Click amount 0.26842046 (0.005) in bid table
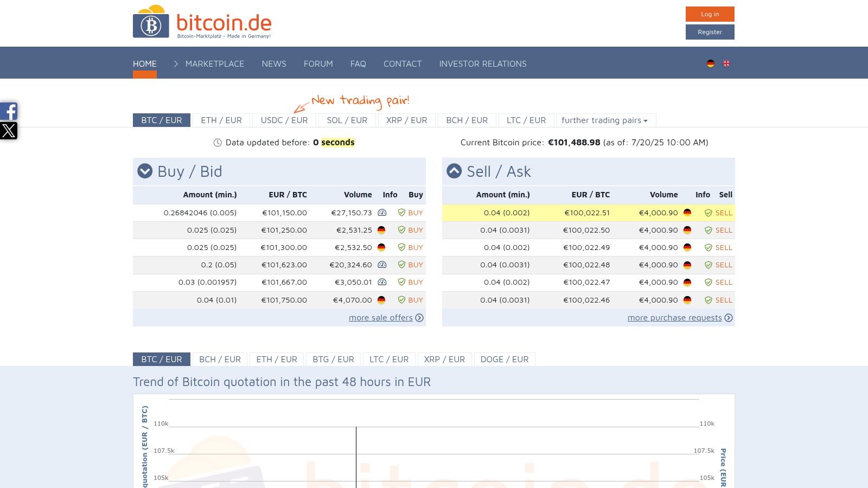868x488 pixels. click(x=200, y=213)
